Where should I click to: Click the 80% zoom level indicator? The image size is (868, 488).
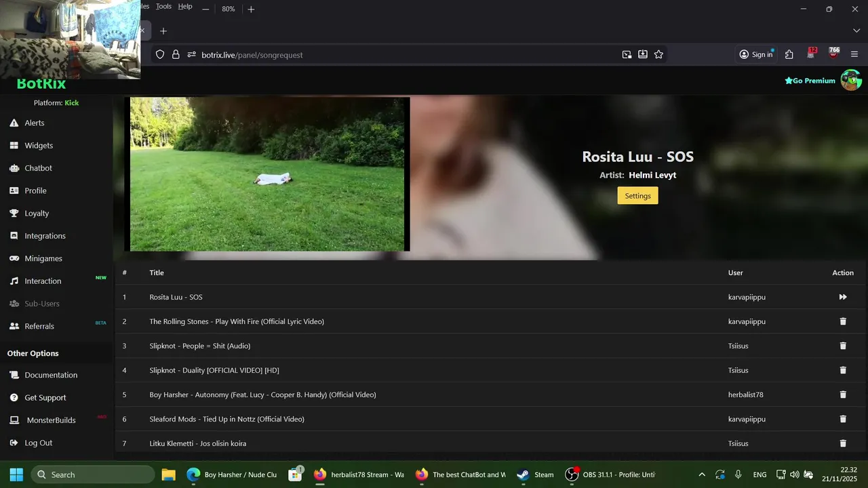tap(229, 9)
